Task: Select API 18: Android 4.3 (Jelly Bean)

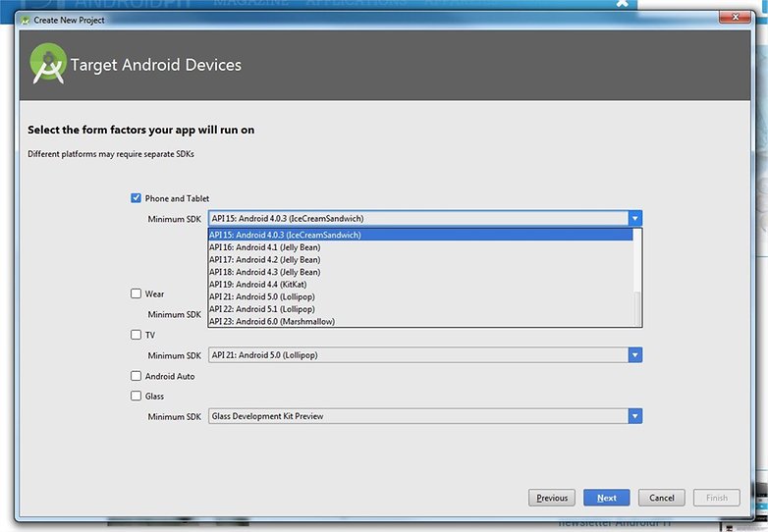Action: [x=420, y=272]
